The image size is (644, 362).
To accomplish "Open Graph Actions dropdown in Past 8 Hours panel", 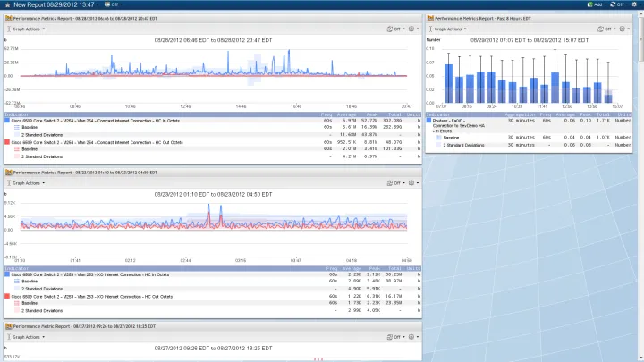I will click(448, 29).
